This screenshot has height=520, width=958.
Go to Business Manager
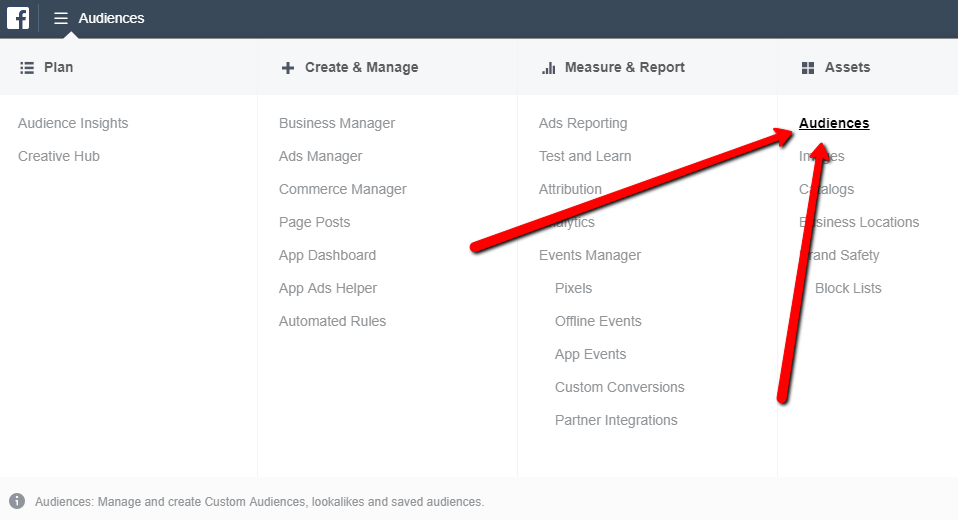pos(337,123)
